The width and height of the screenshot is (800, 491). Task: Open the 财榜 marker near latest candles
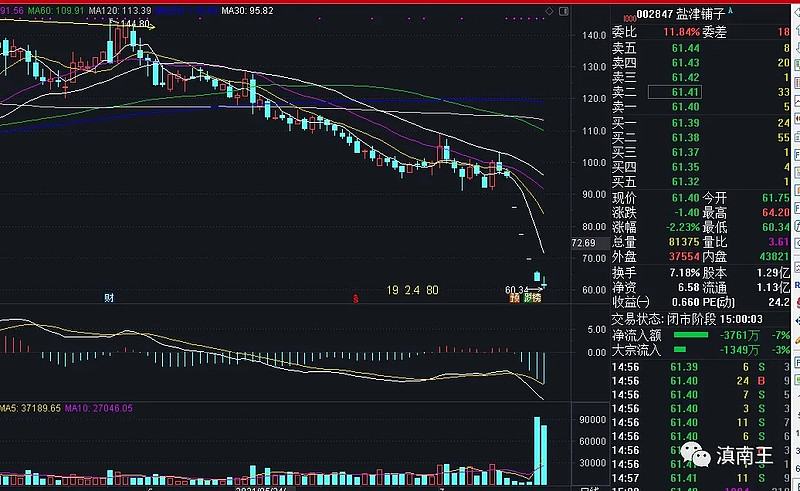pos(533,298)
